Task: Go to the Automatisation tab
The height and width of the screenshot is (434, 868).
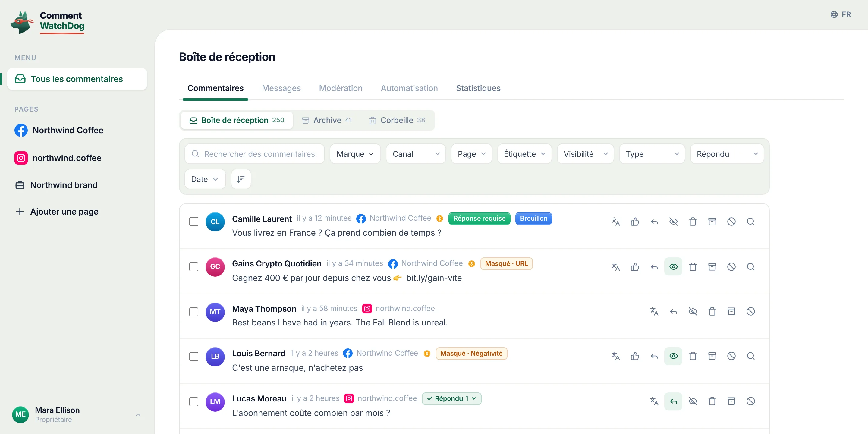Action: [x=409, y=88]
